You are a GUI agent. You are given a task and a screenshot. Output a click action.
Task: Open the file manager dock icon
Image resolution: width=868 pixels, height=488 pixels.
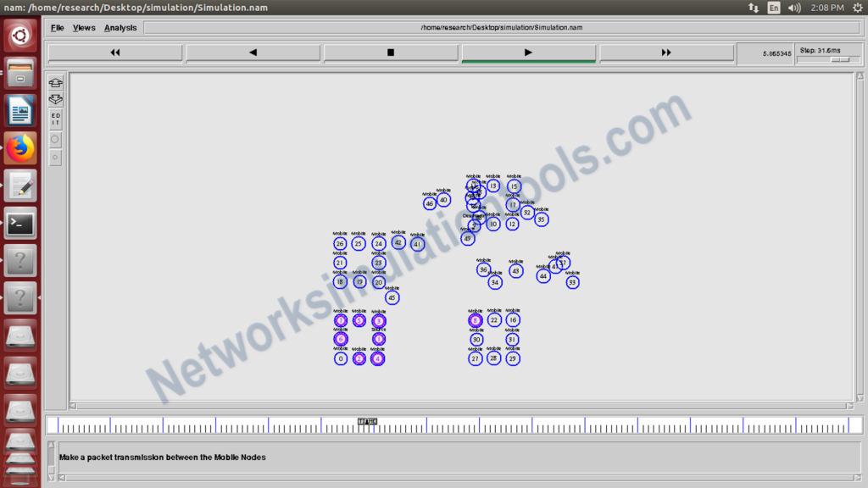[19, 73]
